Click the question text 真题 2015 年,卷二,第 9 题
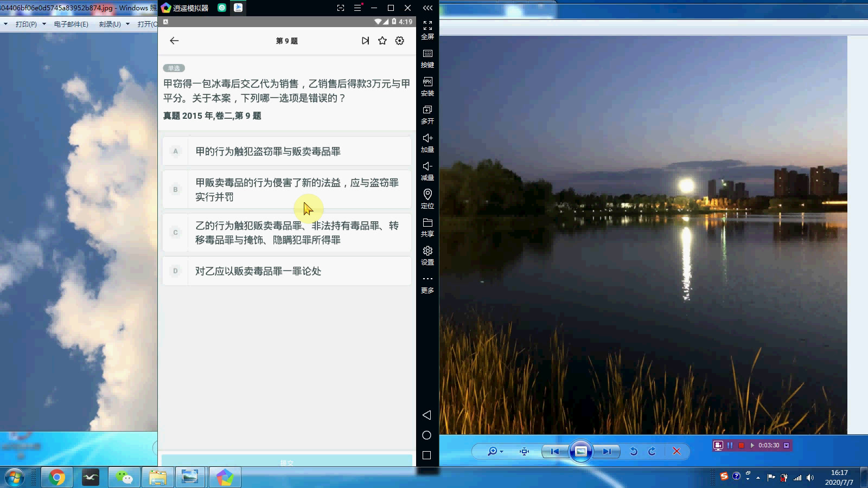 click(212, 115)
